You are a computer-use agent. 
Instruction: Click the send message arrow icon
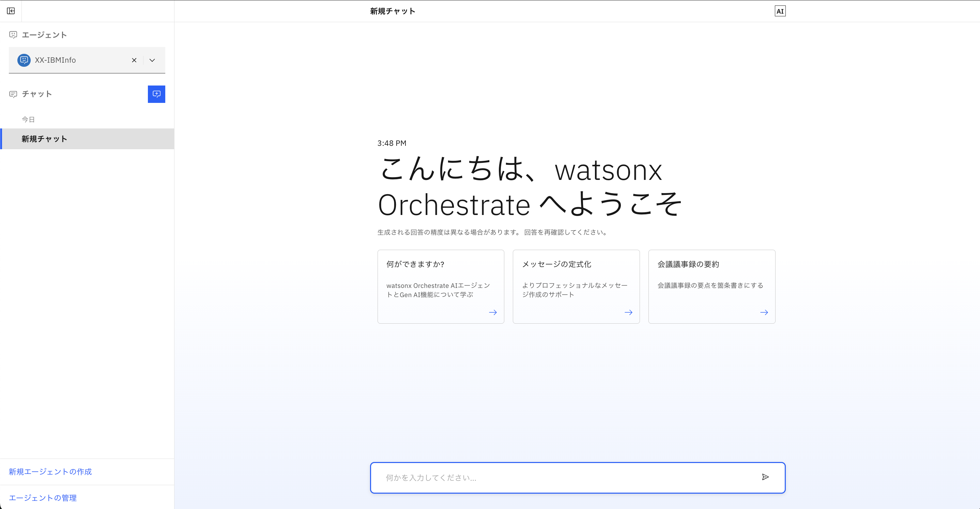(x=765, y=477)
